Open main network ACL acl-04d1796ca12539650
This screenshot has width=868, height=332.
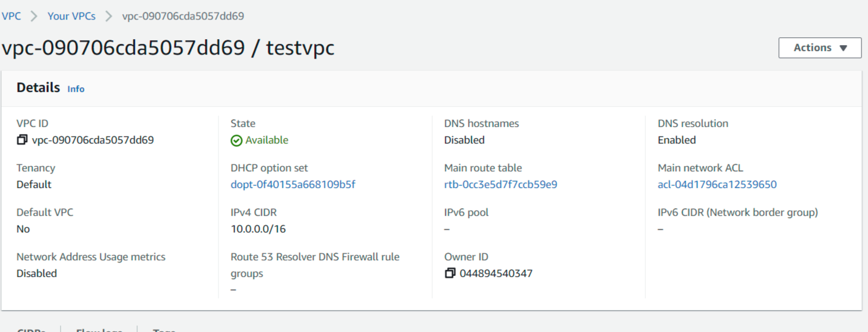(717, 184)
